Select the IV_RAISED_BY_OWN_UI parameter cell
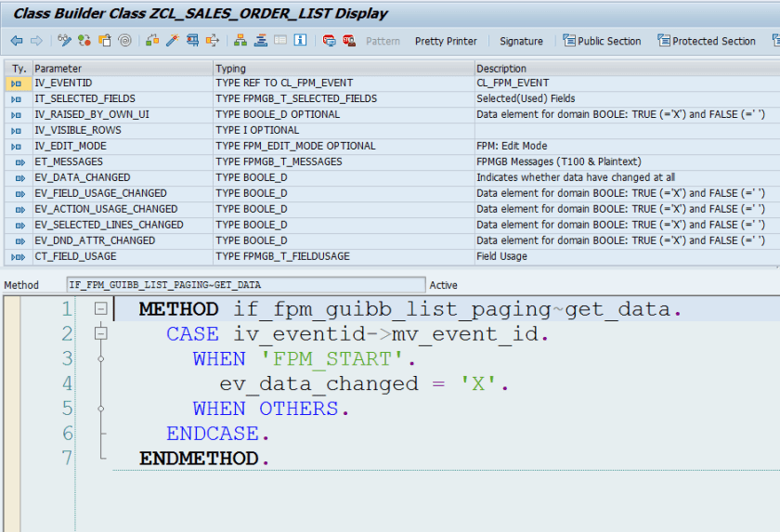The height and width of the screenshot is (532, 780). pyautogui.click(x=123, y=115)
